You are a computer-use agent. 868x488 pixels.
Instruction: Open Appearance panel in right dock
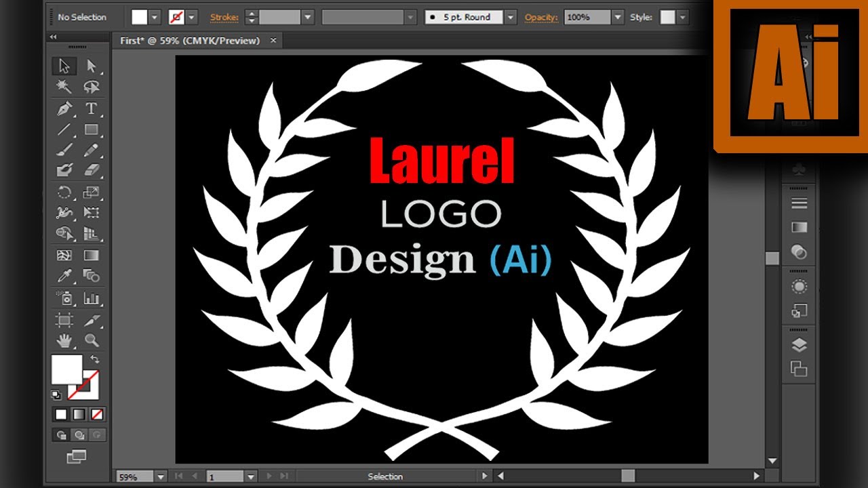(x=800, y=287)
